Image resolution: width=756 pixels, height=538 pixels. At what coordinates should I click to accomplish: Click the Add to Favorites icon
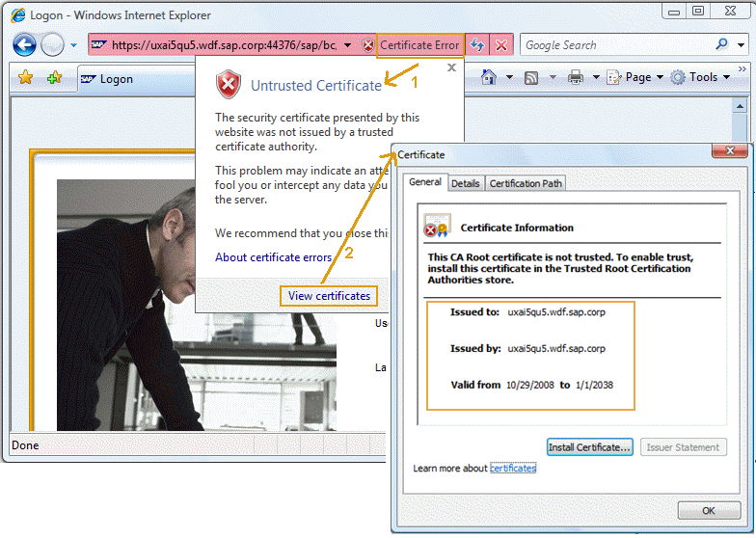pos(54,77)
